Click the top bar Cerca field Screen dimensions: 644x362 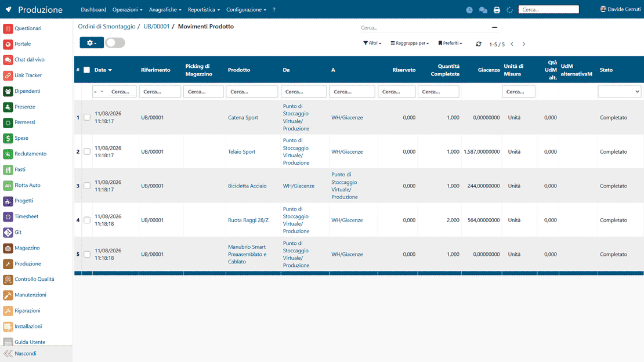click(548, 9)
